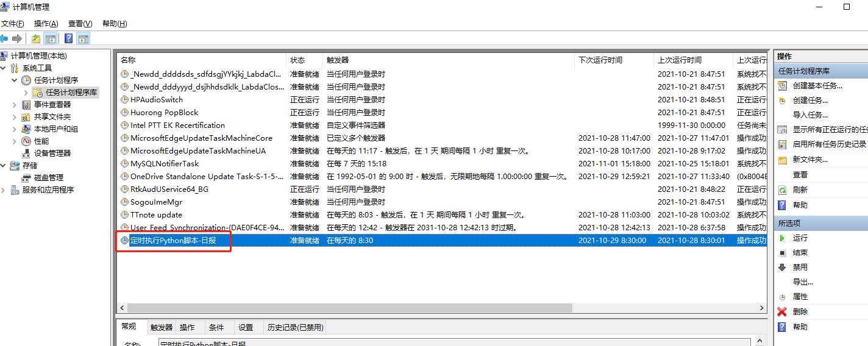Sort by 触发器 column header
Screen dimensions: 868x346
448,60
